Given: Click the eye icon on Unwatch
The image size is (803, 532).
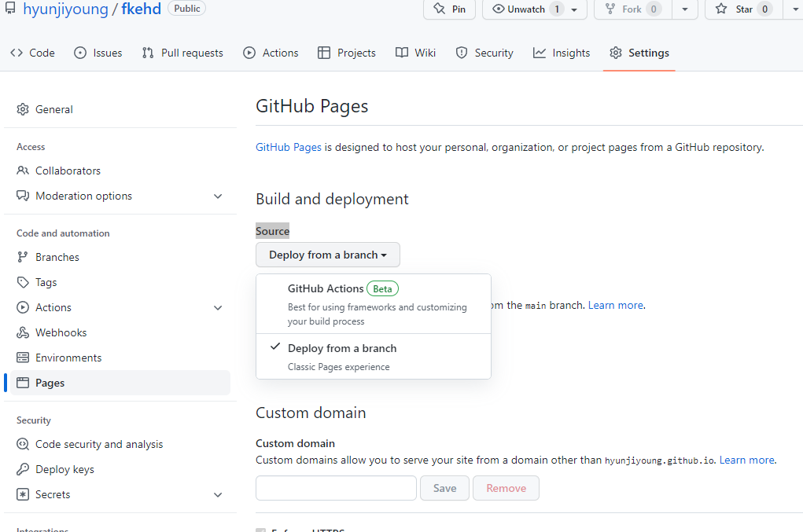Looking at the screenshot, I should click(x=499, y=9).
